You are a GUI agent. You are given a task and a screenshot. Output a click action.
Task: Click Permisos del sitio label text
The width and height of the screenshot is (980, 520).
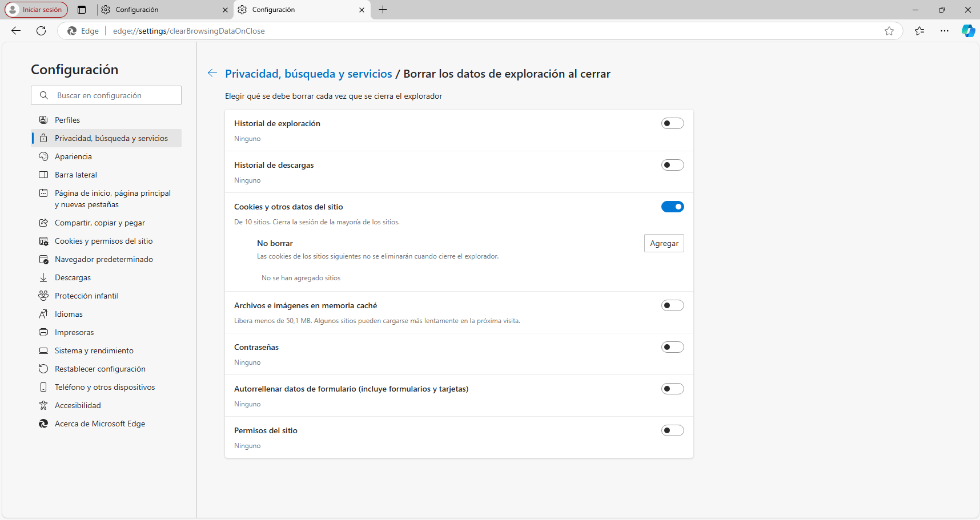click(x=266, y=430)
